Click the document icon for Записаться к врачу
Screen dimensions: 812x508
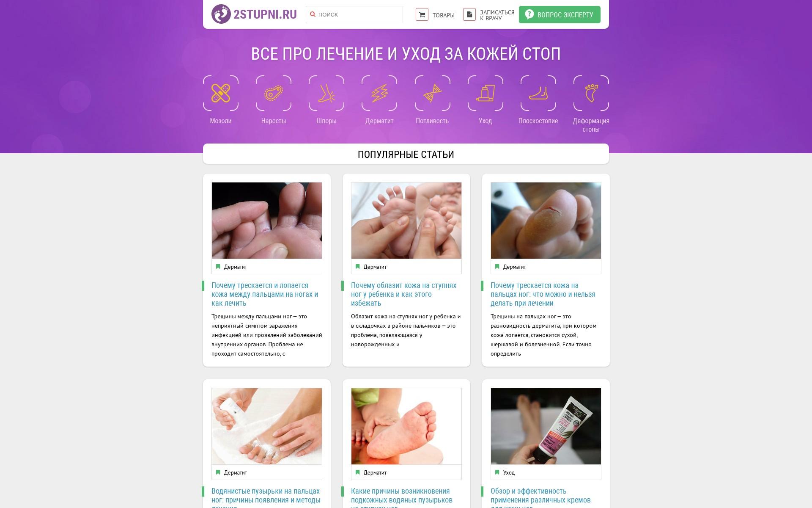point(469,14)
